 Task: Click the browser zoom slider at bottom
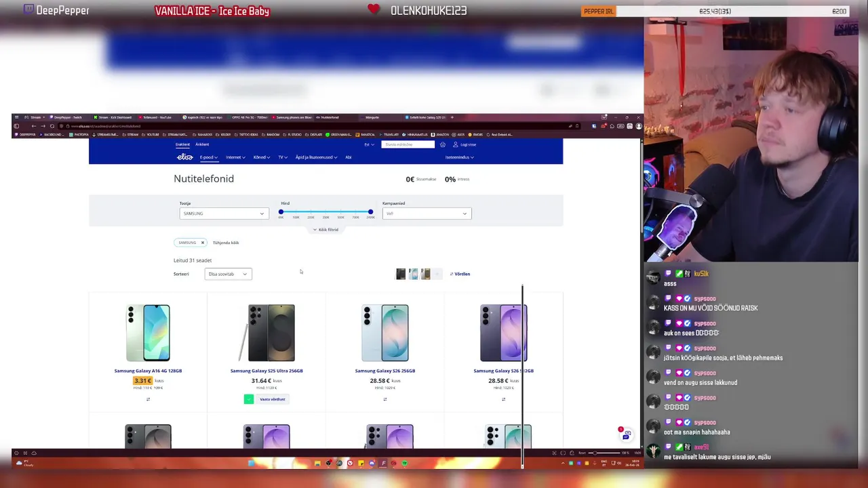(x=606, y=453)
